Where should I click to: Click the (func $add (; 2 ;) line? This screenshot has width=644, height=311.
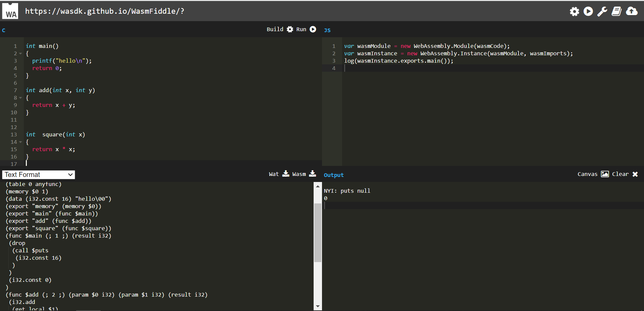(107, 295)
